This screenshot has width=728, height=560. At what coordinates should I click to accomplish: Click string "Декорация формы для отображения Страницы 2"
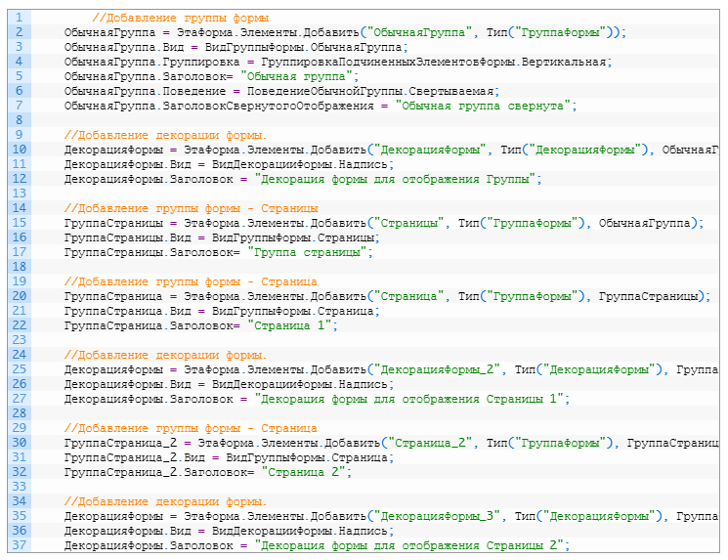(409, 546)
